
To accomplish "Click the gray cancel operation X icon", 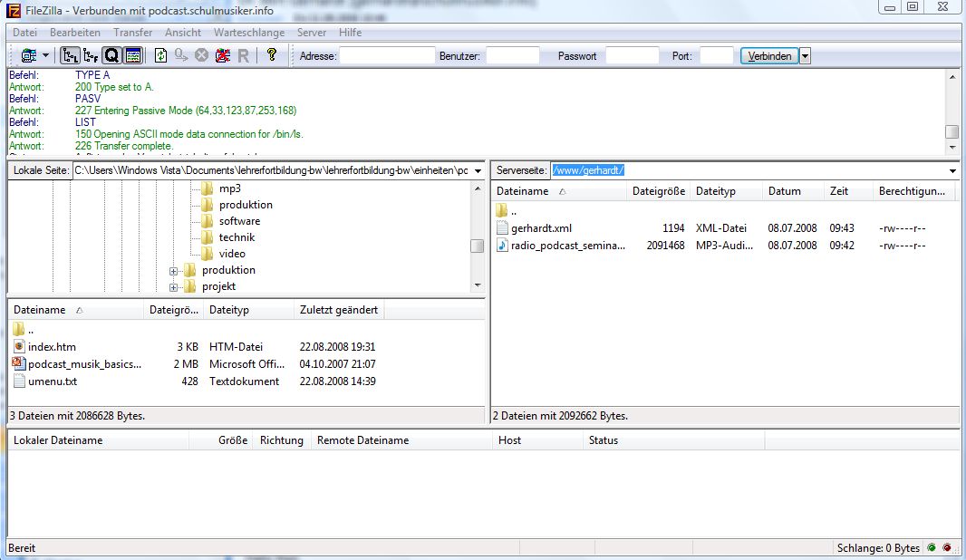I will point(201,56).
